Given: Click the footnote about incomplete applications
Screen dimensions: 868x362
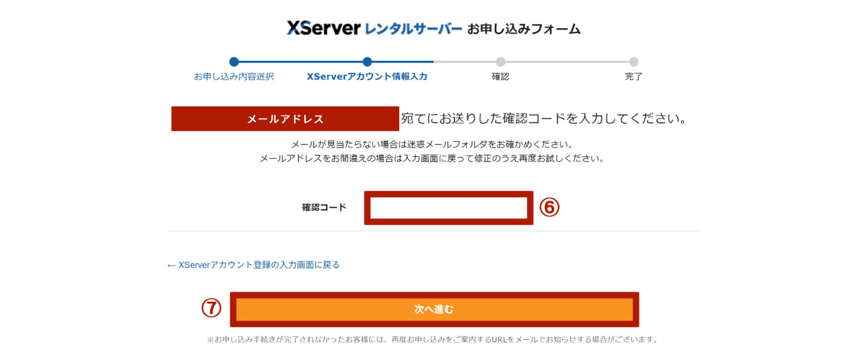Looking at the screenshot, I should click(x=433, y=340).
